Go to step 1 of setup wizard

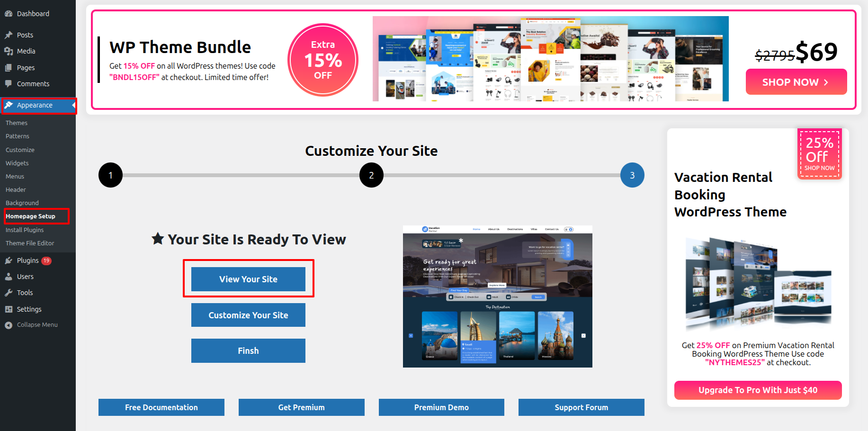tap(110, 175)
